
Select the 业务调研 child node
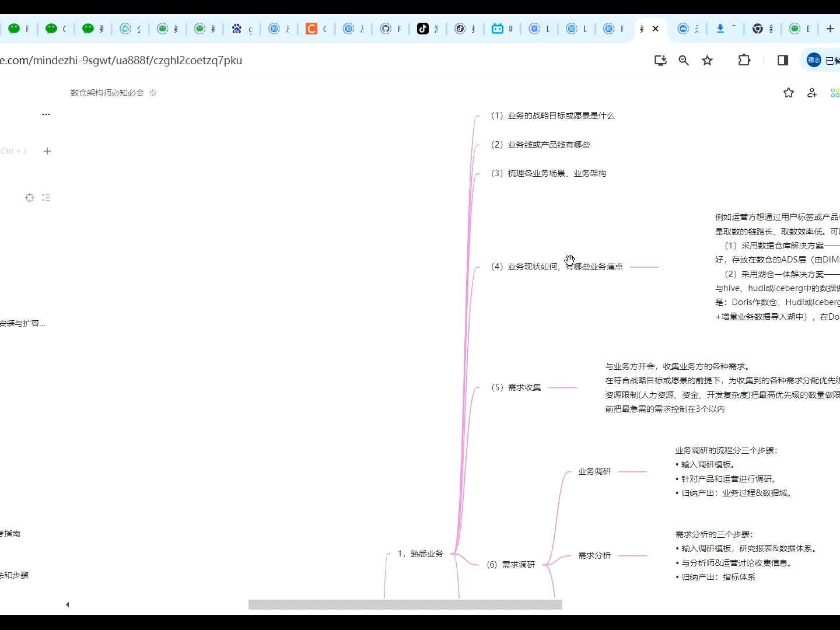(594, 471)
